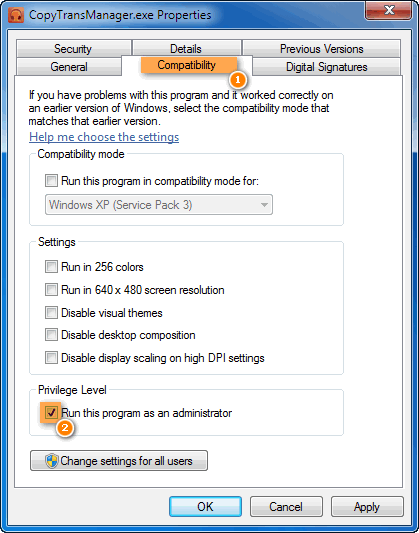The height and width of the screenshot is (533, 419).
Task: Close the Properties dialog with the X button
Action: [x=389, y=10]
